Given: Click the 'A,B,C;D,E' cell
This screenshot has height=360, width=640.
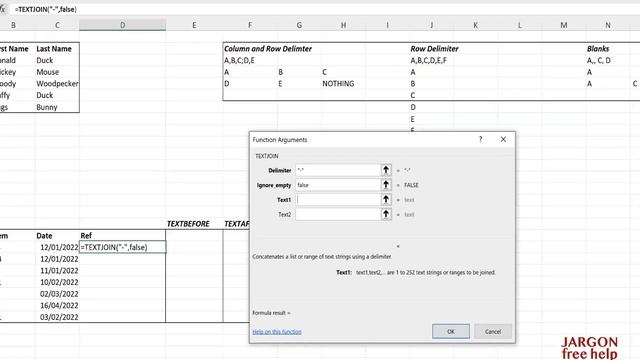Looking at the screenshot, I should point(250,60).
